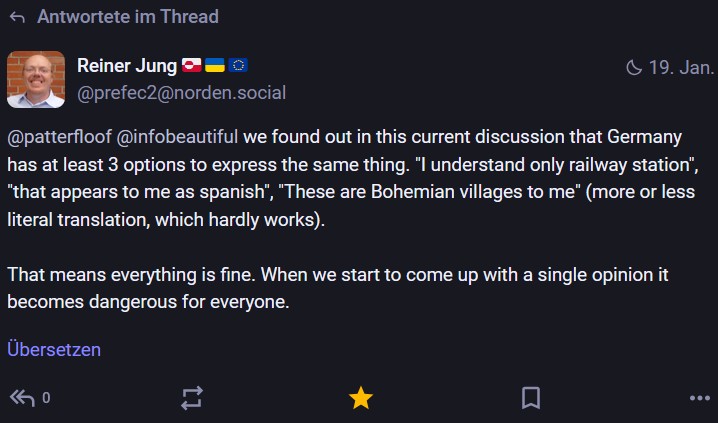
Task: Click the display name Reiner Jung
Action: (126, 67)
